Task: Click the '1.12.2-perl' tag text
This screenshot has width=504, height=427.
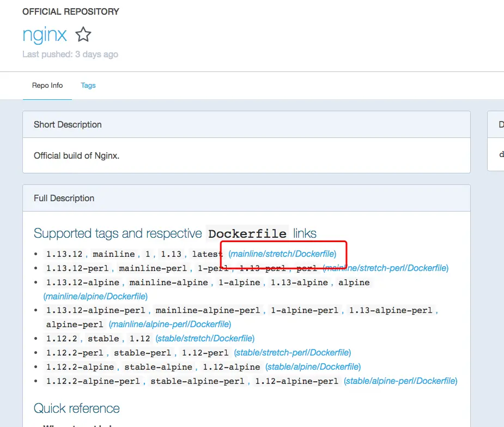Action: [x=75, y=353]
